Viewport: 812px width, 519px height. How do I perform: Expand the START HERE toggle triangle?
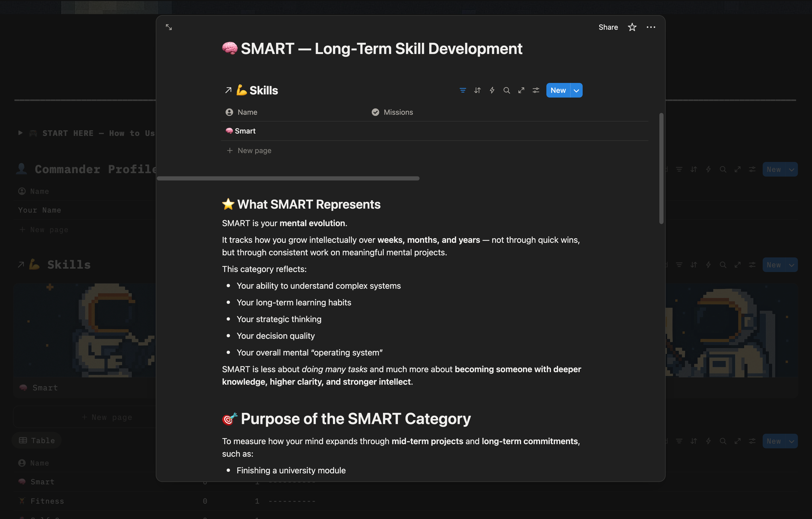pos(20,133)
